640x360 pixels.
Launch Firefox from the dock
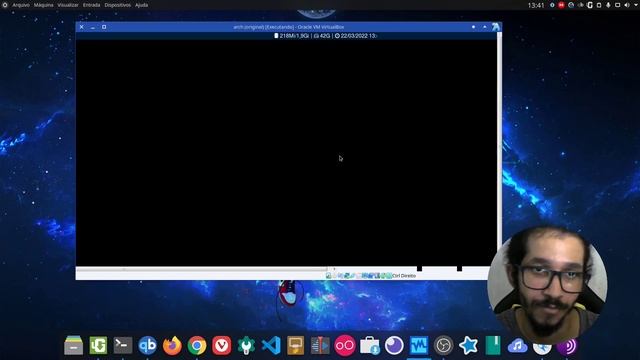(172, 345)
